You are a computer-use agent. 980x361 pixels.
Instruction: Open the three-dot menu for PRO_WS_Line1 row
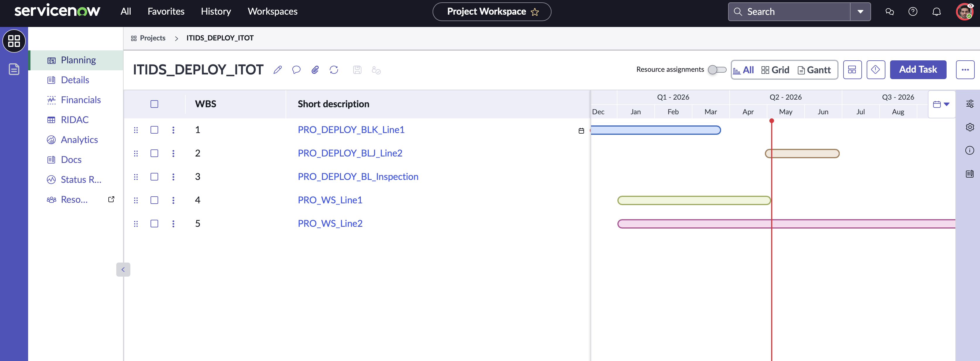pos(173,200)
